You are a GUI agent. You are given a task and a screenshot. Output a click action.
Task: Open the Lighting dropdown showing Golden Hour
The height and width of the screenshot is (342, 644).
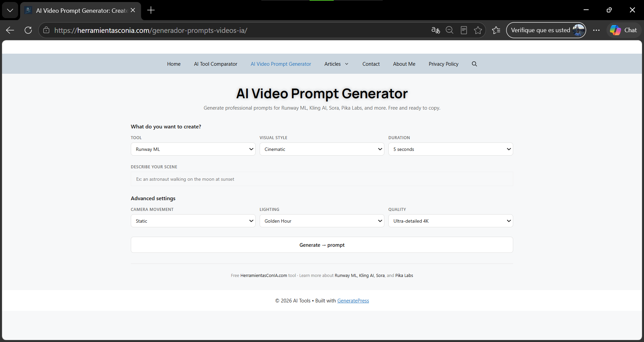pyautogui.click(x=322, y=221)
